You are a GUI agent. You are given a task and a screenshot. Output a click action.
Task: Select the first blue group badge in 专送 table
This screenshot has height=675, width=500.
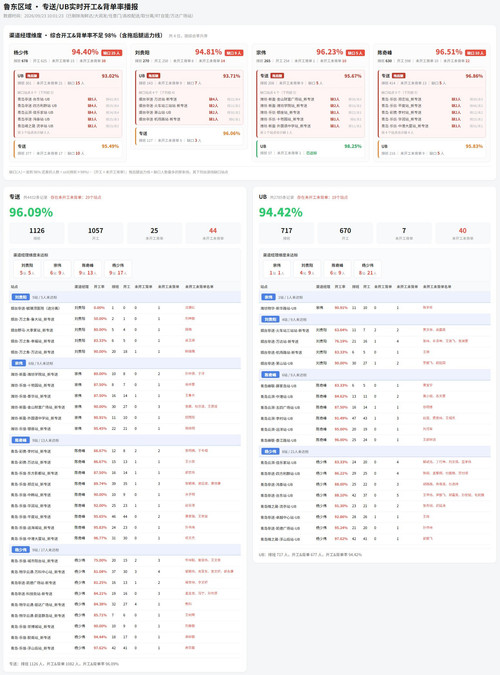pos(21,297)
